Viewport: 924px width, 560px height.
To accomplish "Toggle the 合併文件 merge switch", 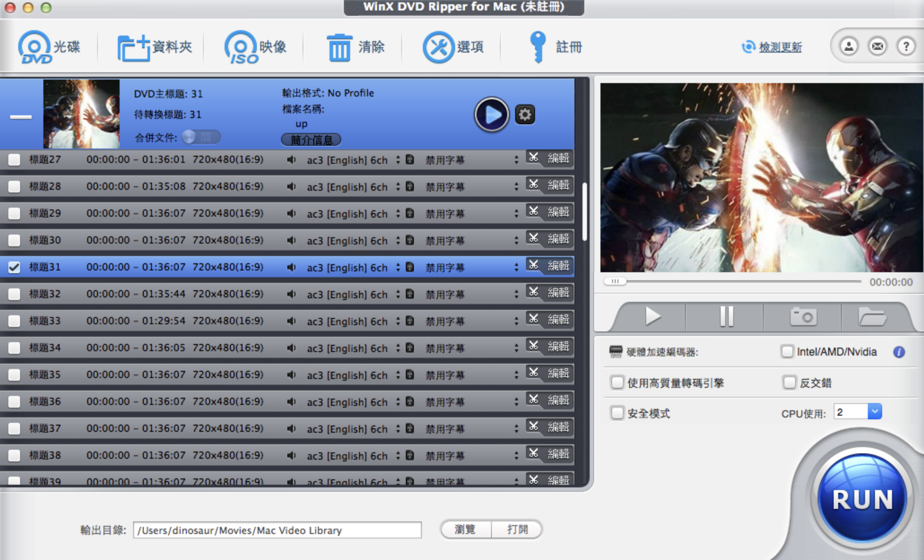I will pyautogui.click(x=202, y=137).
